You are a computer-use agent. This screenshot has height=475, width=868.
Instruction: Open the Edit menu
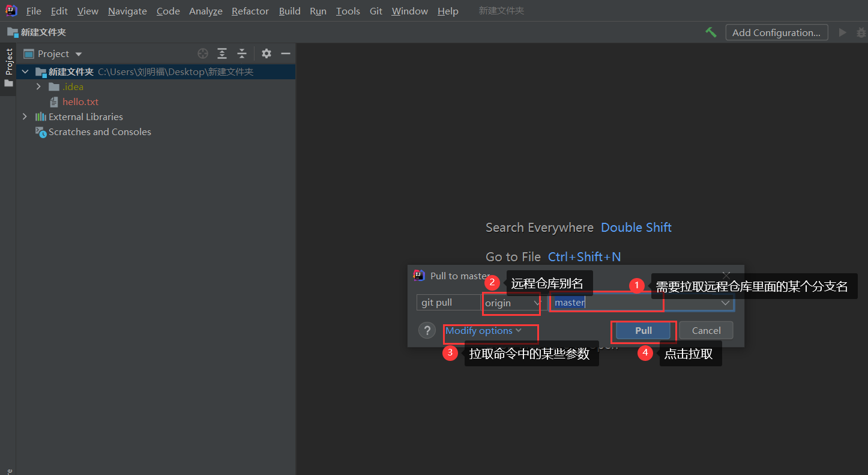pyautogui.click(x=59, y=11)
